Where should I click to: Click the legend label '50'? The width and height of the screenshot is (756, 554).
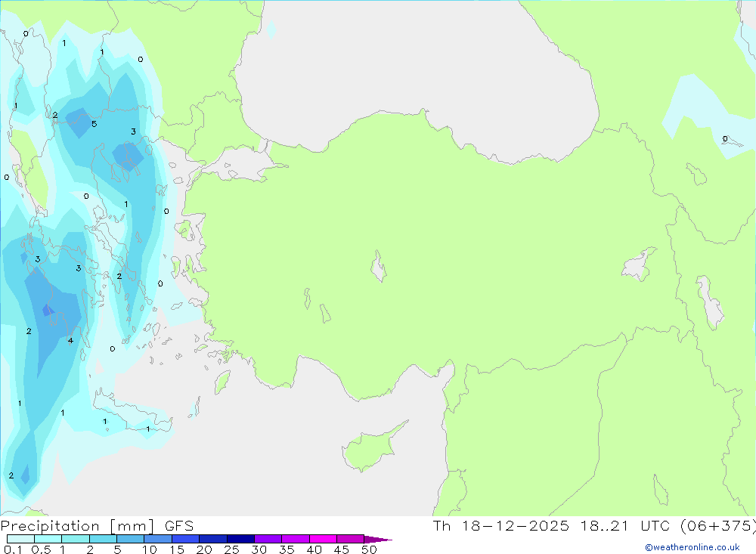[369, 549]
